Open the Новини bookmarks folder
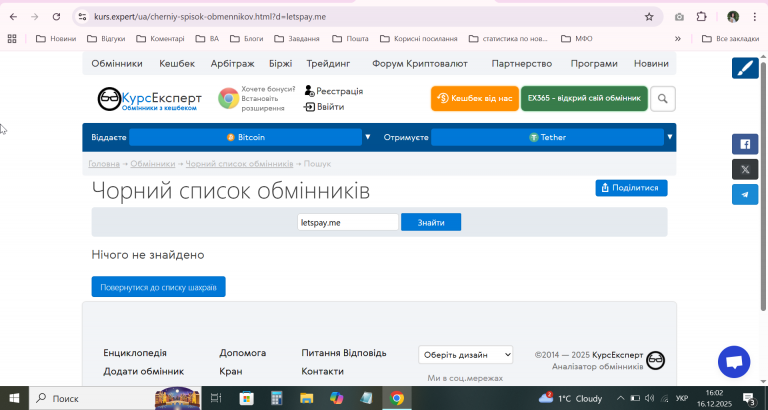This screenshot has height=410, width=768. tap(56, 38)
